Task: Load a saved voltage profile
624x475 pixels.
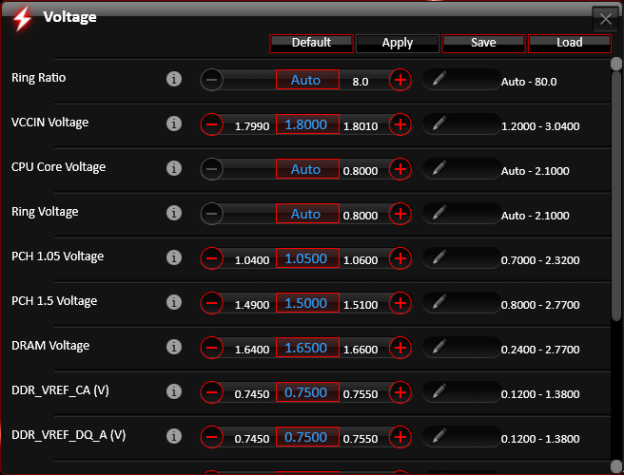Action: 569,43
